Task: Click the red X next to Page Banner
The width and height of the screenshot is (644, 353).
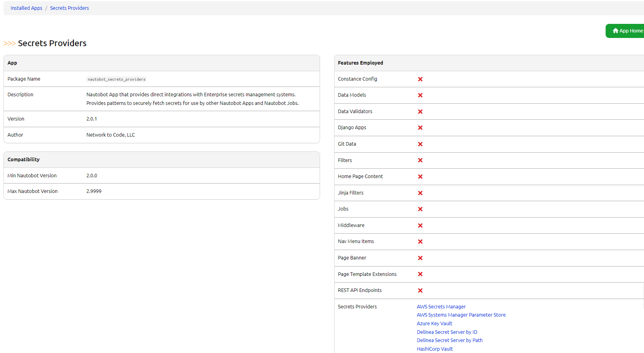Action: click(420, 258)
